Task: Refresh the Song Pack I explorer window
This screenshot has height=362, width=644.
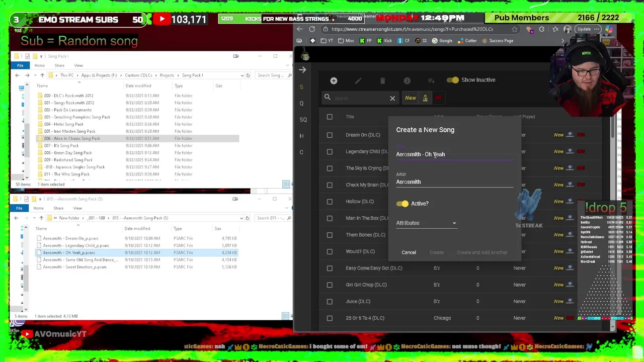Action: click(248, 75)
